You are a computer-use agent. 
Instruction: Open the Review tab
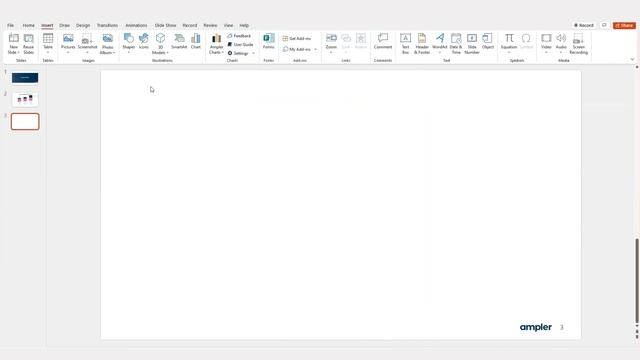pos(211,25)
